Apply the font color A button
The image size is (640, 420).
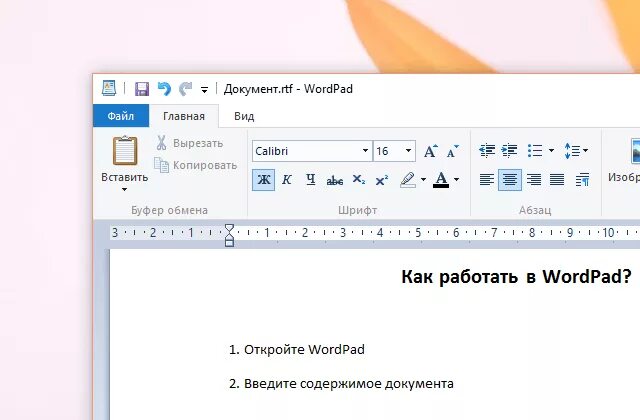441,180
